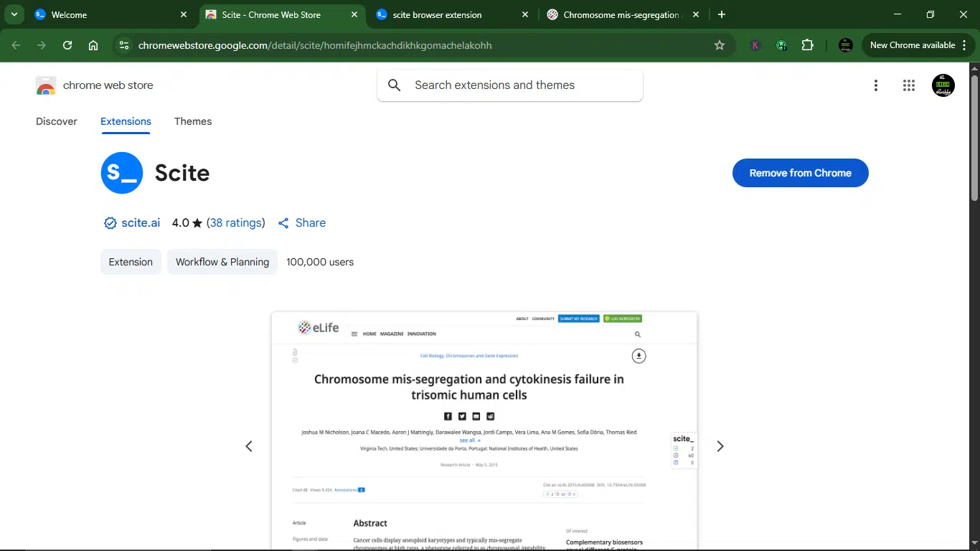Image resolution: width=980 pixels, height=551 pixels.
Task: Open the Extensions puzzle menu
Action: (808, 45)
